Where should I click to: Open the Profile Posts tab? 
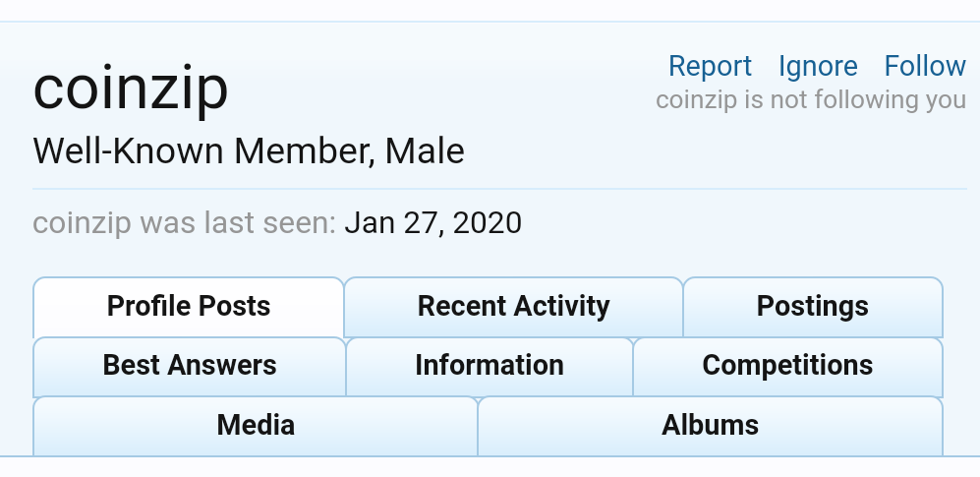coord(189,306)
